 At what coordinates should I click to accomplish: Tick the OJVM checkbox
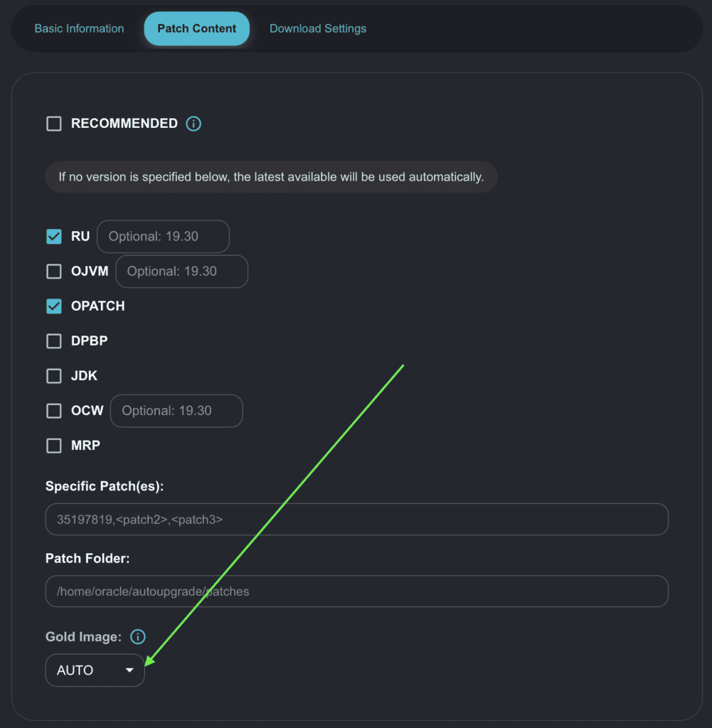pyautogui.click(x=54, y=272)
